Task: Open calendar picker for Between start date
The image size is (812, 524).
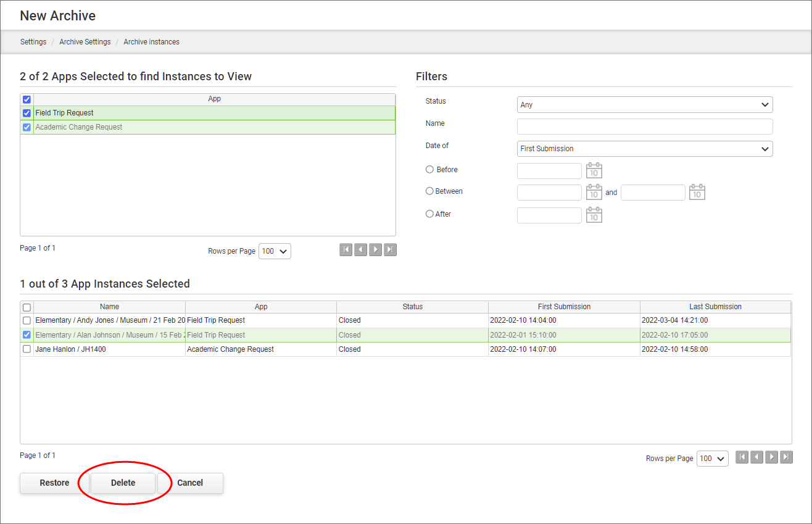Action: [x=594, y=193]
